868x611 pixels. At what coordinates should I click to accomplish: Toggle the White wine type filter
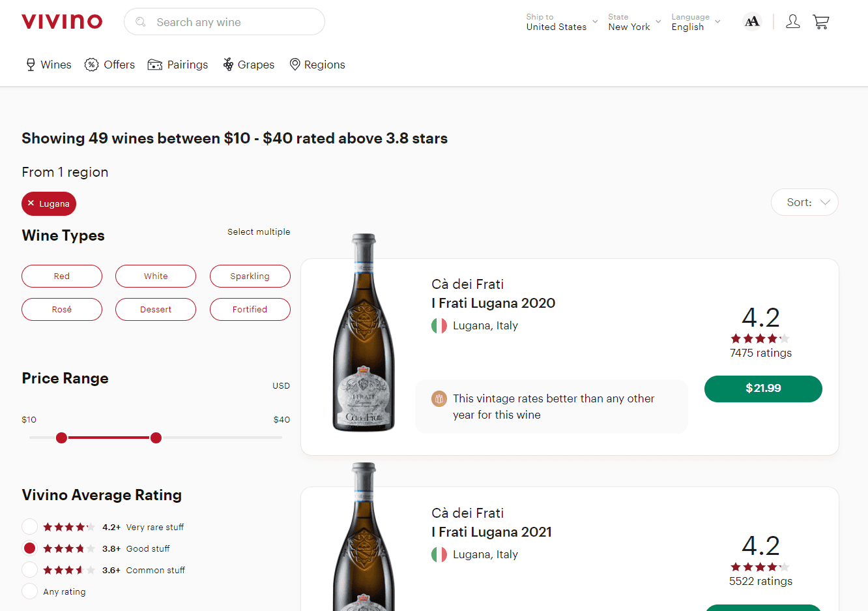point(156,276)
